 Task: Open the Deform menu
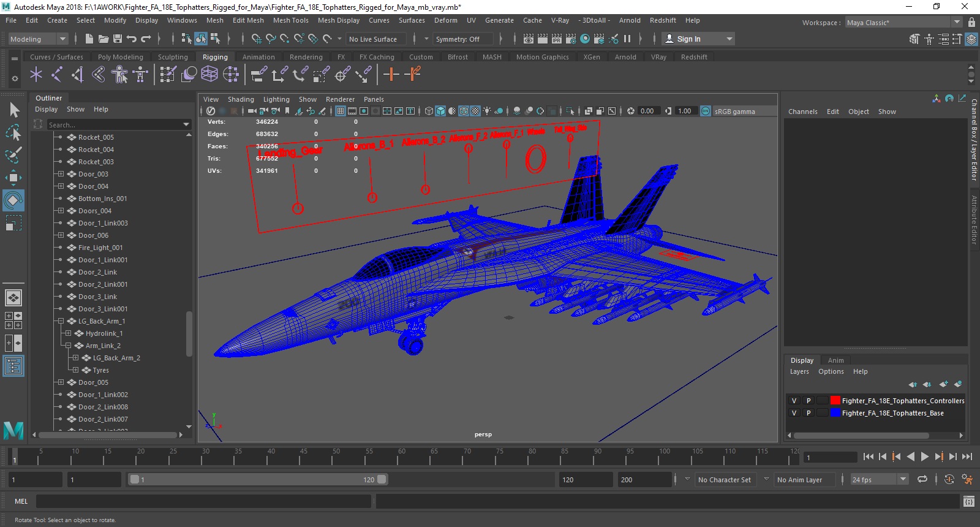click(x=445, y=20)
